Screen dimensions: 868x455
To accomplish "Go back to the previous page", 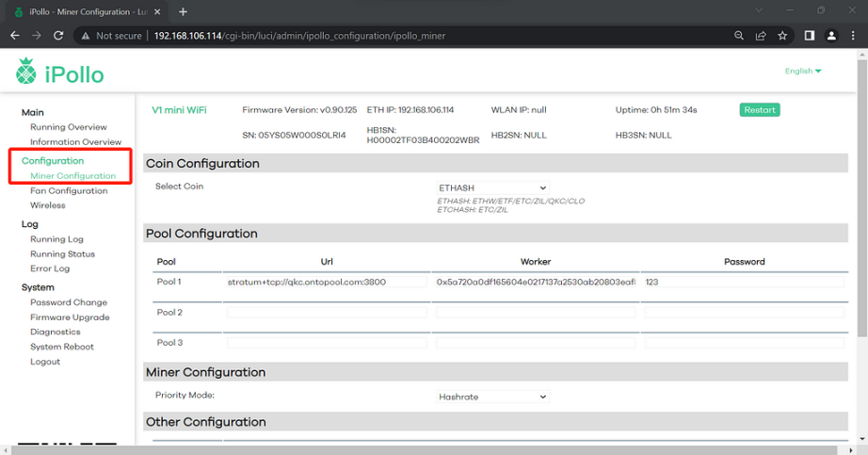I will pos(15,36).
